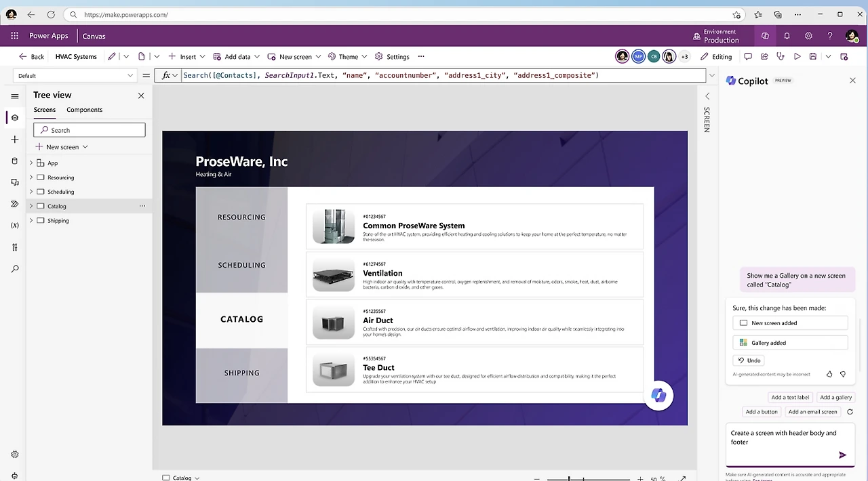Click the Share icon in toolbar
The image size is (868, 481).
[764, 57]
